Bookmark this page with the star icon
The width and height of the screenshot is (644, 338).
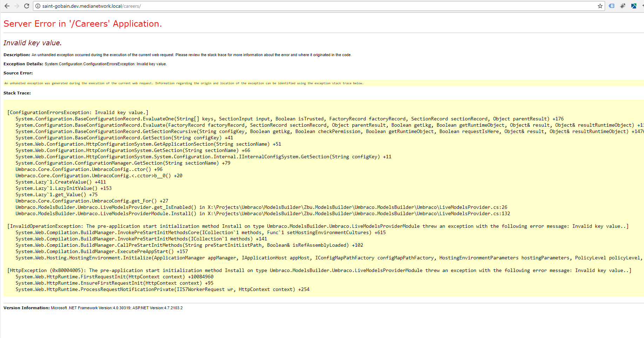coord(600,6)
